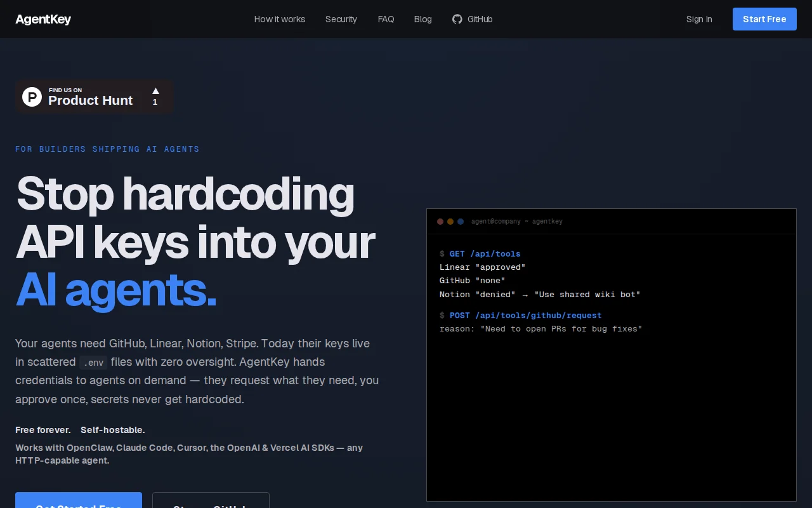Screen dimensions: 812x508
Task: Click the Self-hostable. text
Action: (x=113, y=430)
